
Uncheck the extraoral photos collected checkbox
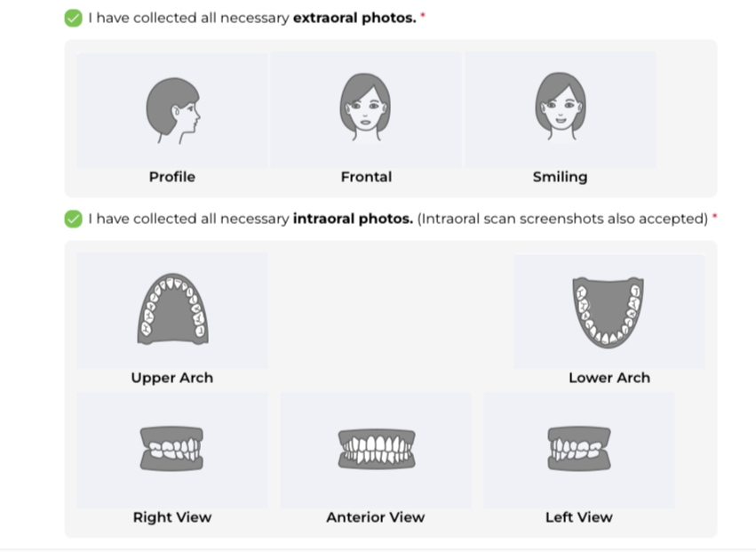coord(73,19)
